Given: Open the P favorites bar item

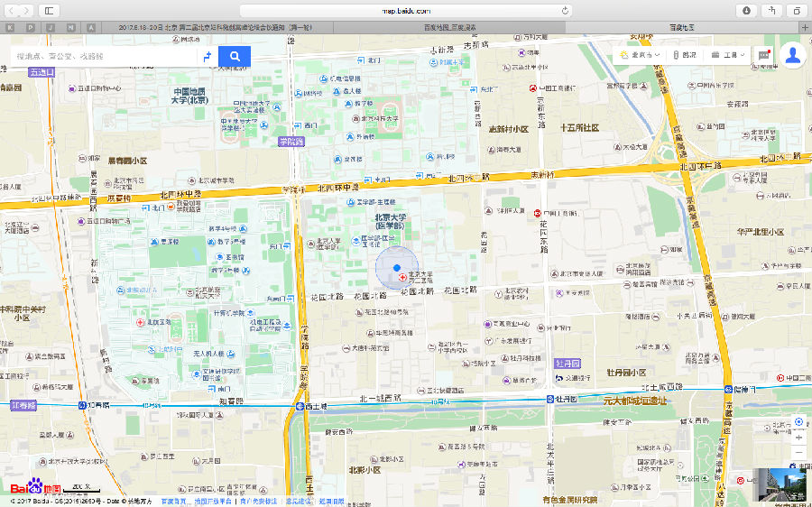Looking at the screenshot, I should click(x=31, y=27).
